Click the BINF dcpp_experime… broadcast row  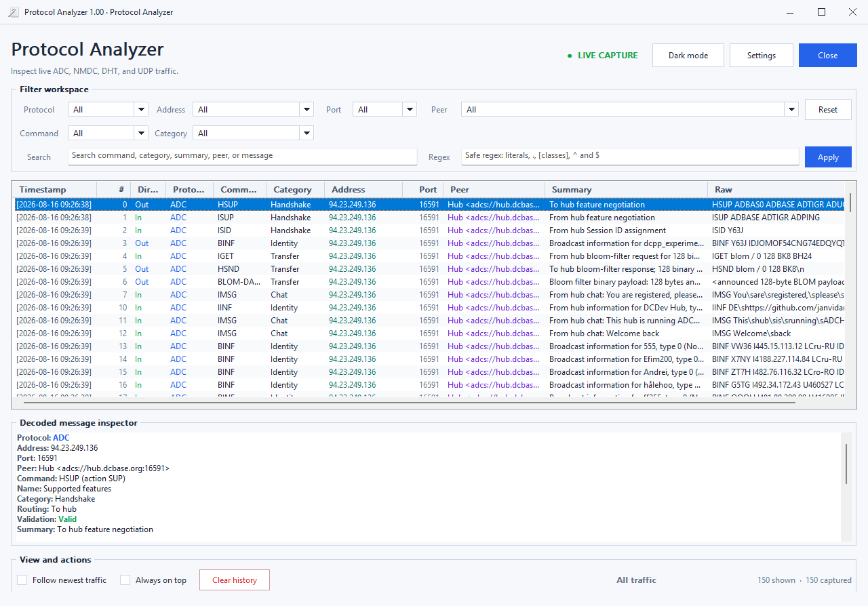point(429,243)
